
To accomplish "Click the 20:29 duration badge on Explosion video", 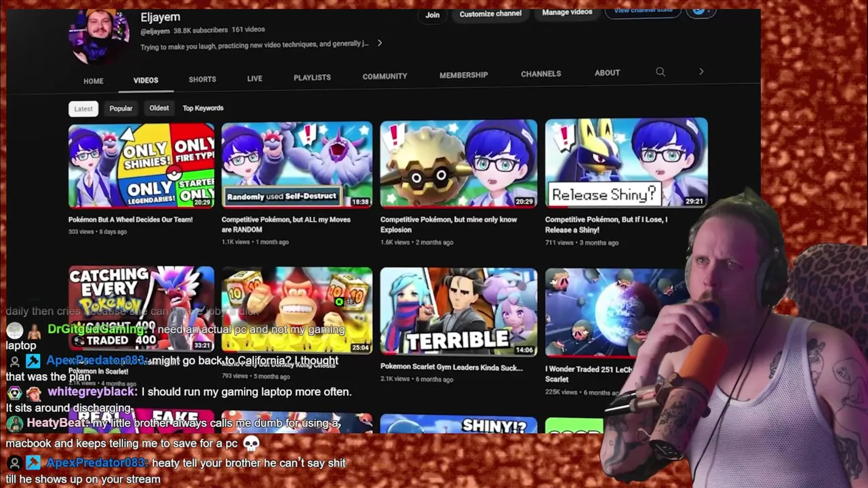I will click(x=524, y=201).
